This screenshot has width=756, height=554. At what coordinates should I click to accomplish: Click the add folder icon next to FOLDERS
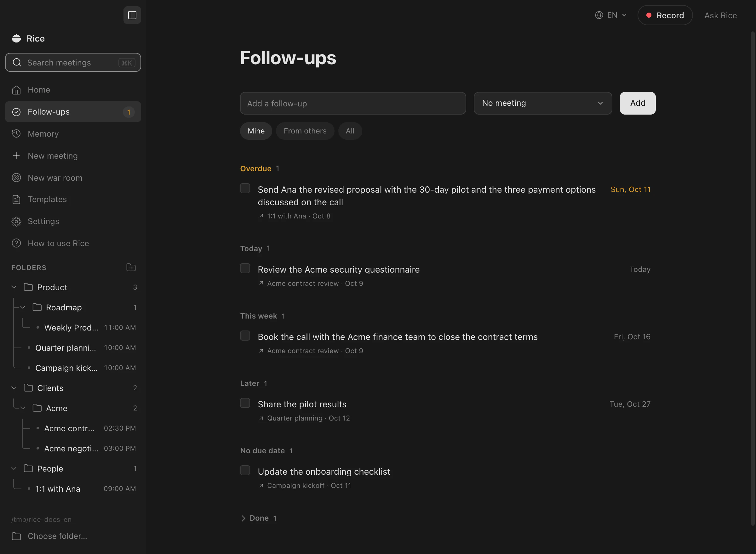point(131,267)
